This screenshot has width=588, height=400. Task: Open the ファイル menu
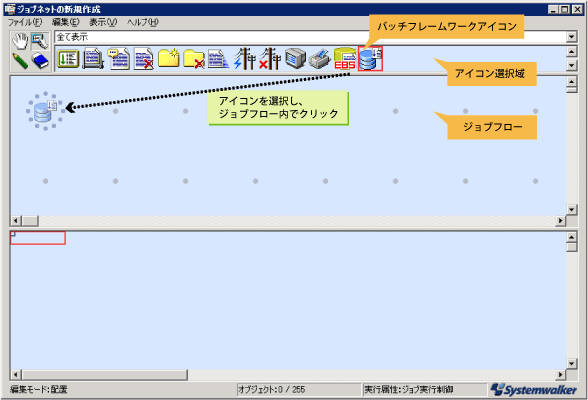(25, 22)
